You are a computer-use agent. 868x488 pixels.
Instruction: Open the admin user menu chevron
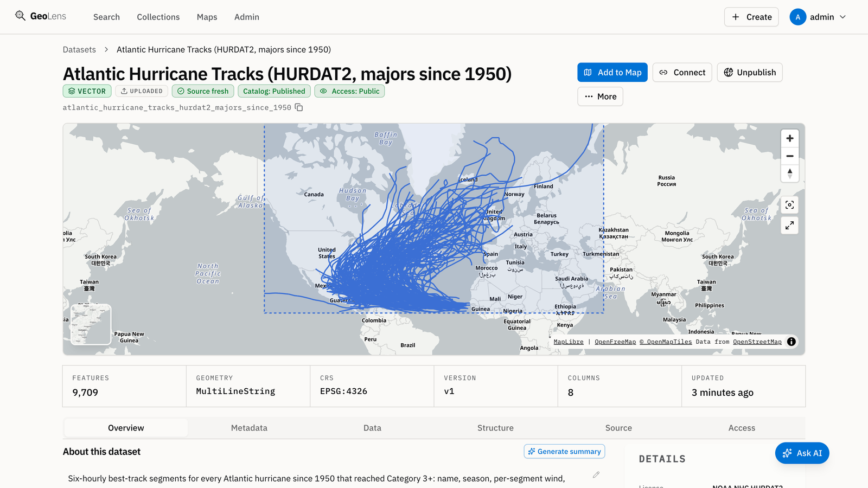click(843, 17)
